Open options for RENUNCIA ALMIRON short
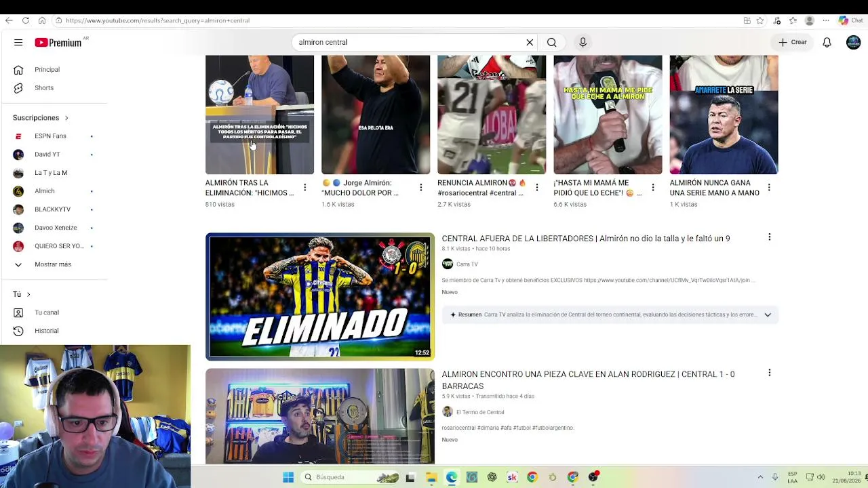The image size is (868, 488). point(537,187)
